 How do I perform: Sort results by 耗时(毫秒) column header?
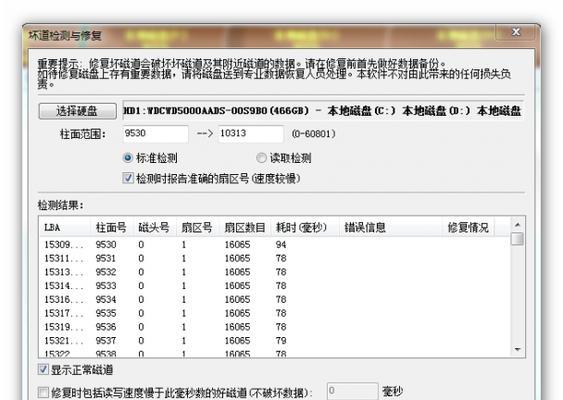click(305, 227)
